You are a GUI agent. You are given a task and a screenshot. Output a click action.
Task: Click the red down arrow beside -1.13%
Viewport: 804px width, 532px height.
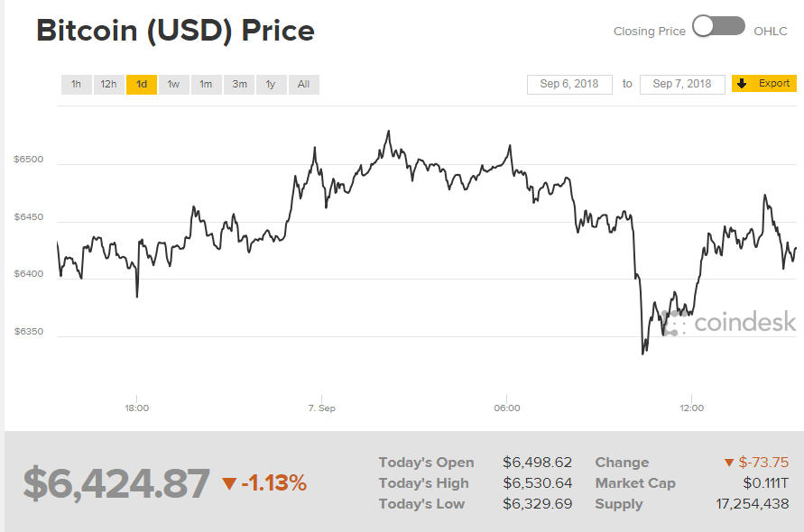click(229, 484)
